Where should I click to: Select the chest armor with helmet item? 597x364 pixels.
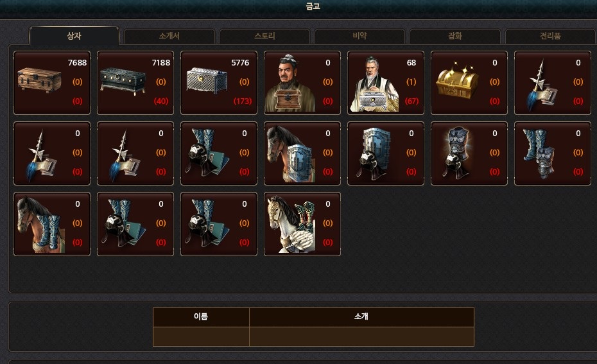(x=469, y=153)
